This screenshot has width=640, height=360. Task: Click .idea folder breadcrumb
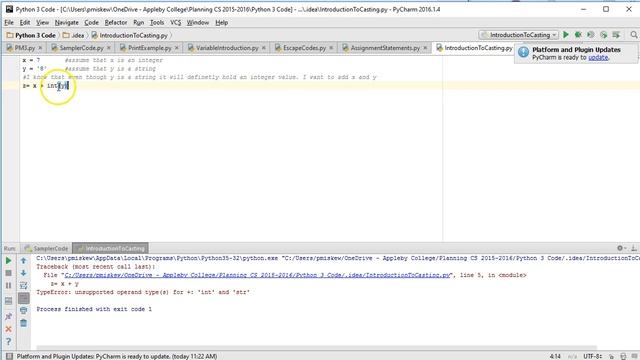(x=73, y=36)
